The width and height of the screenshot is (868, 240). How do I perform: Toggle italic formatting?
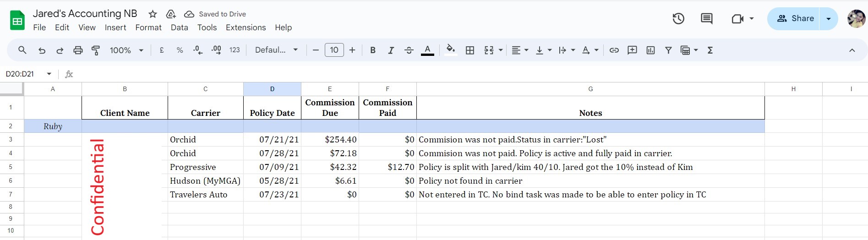pyautogui.click(x=391, y=50)
